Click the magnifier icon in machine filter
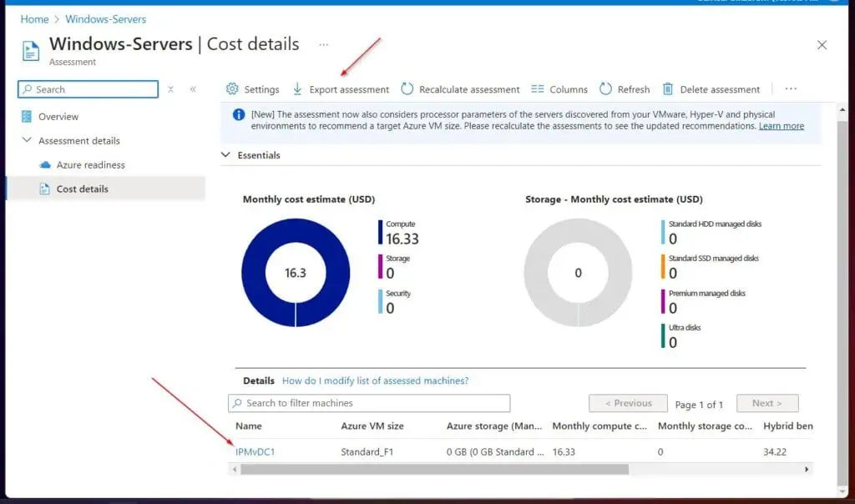855x504 pixels. (237, 403)
